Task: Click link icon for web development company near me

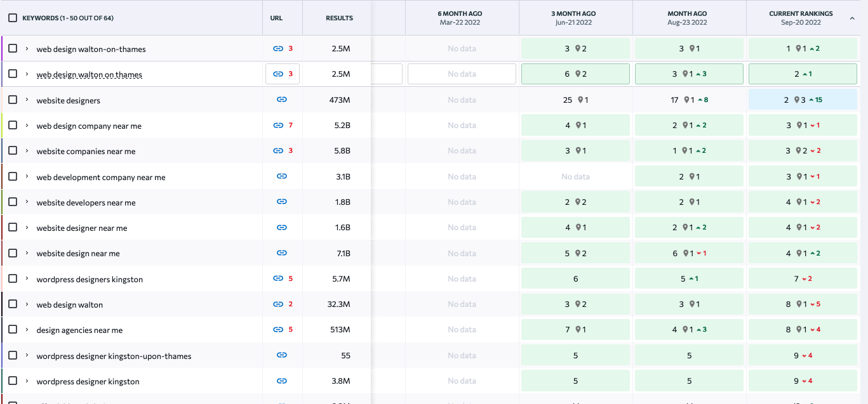Action: (282, 176)
